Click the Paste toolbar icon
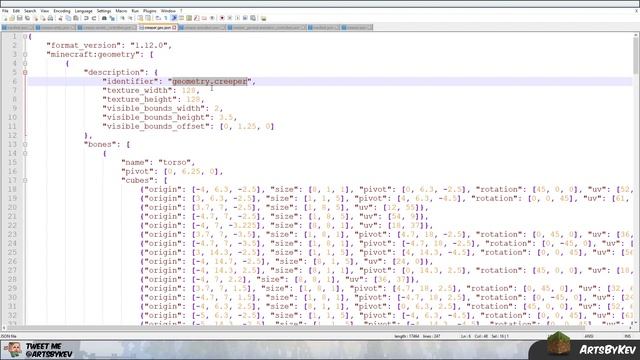This screenshot has height=360, width=640. click(x=76, y=18)
